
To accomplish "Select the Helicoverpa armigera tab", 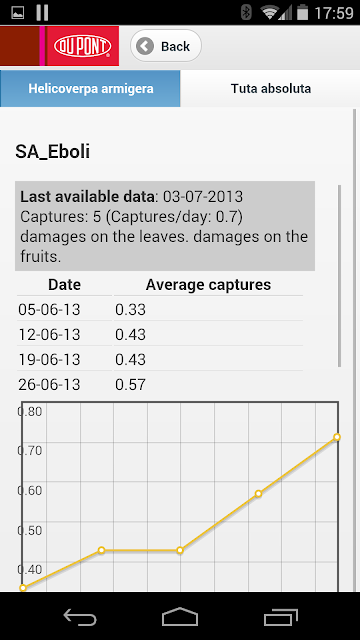I will [91, 88].
